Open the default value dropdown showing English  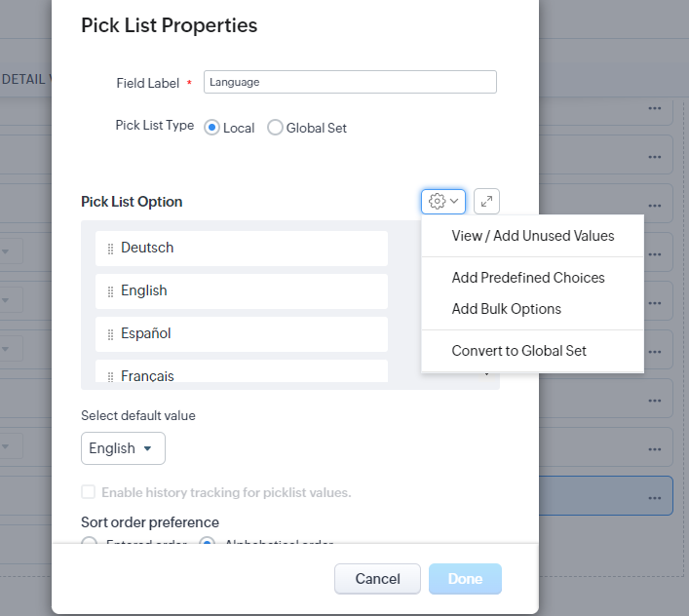123,448
